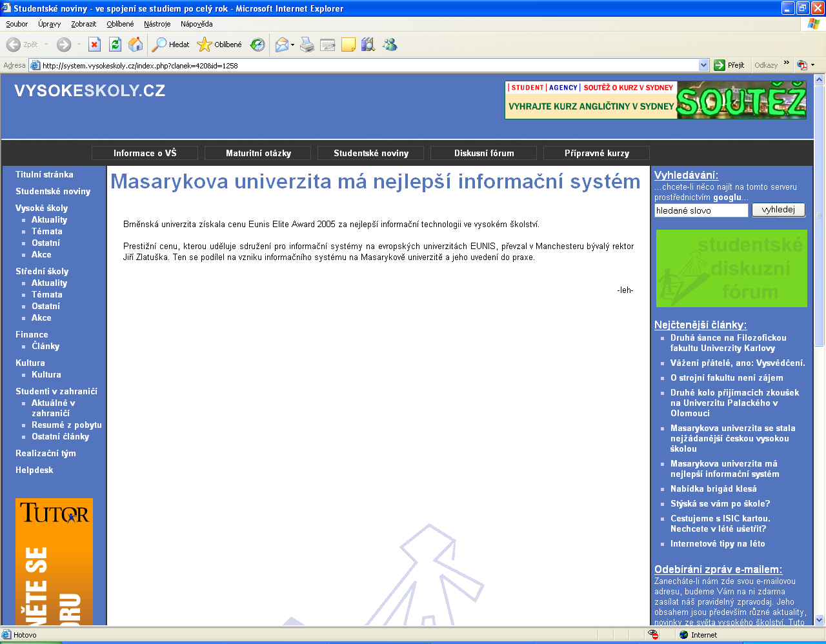The height and width of the screenshot is (644, 826).
Task: Open Články under Finance
Action: coord(45,346)
